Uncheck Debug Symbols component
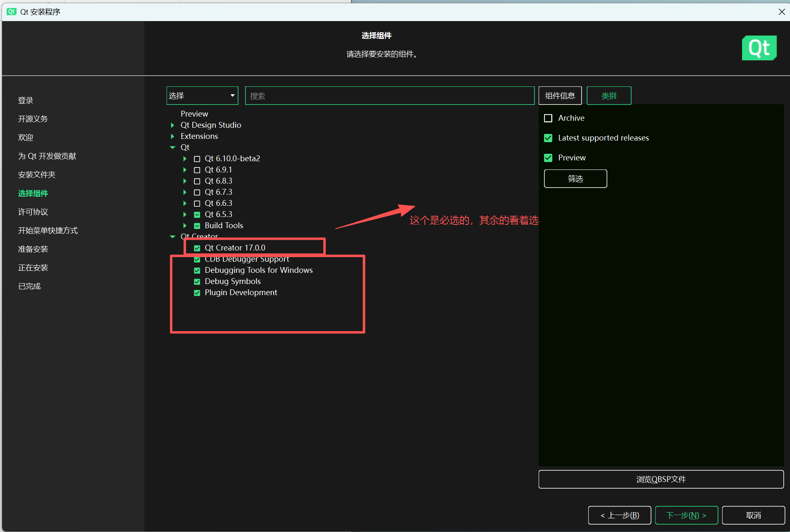Viewport: 790px width, 532px height. pyautogui.click(x=197, y=282)
